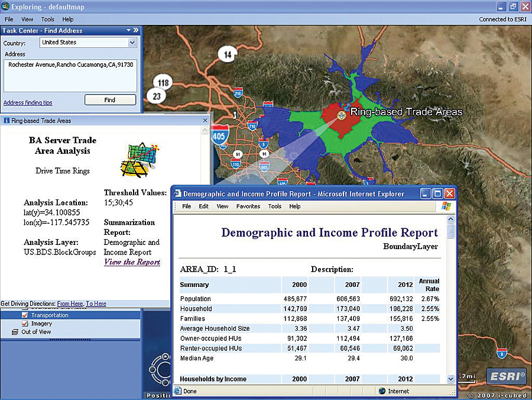Click Connected to ESRI status text
Viewport: 532px width, 400px height.
[x=502, y=20]
